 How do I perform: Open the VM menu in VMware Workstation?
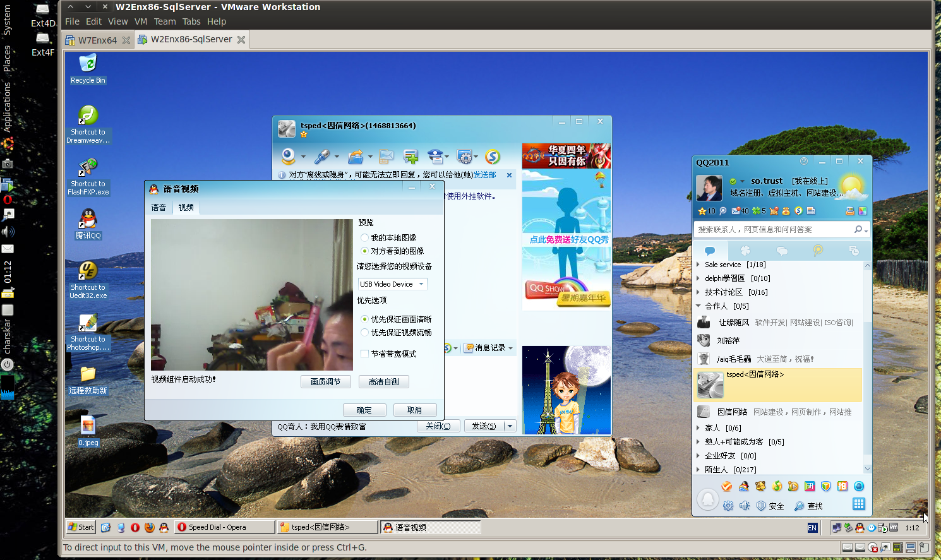[141, 21]
